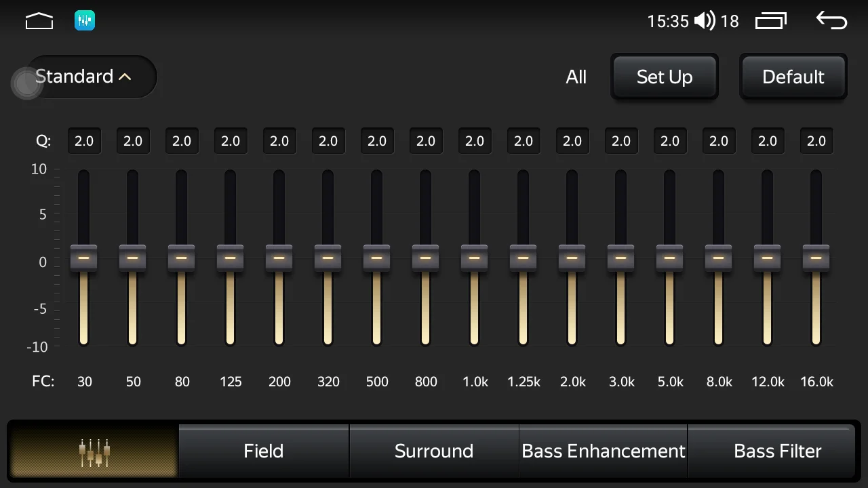Image resolution: width=868 pixels, height=488 pixels.
Task: Click the 8.0k band slider handle
Action: tap(719, 258)
